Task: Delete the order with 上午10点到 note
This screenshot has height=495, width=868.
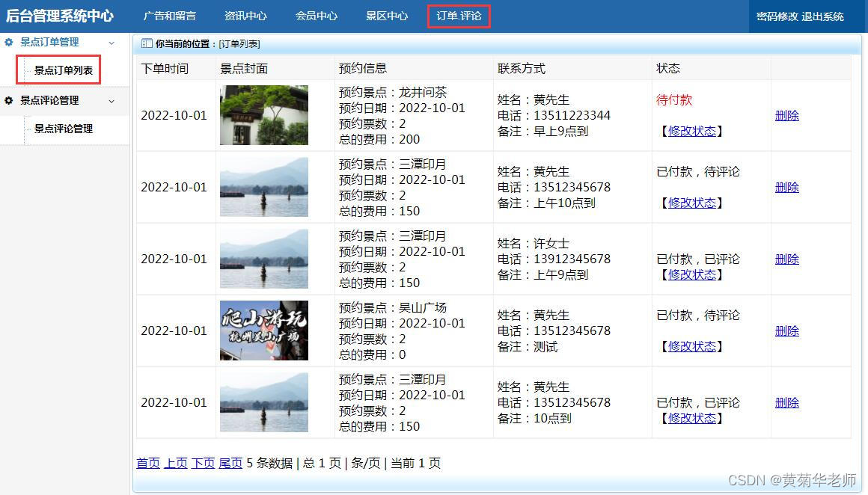Action: [786, 188]
